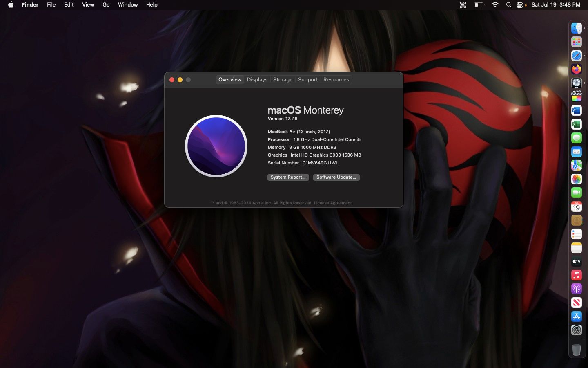The width and height of the screenshot is (588, 368).
Task: Minimize the About This Mac window
Action: coord(180,80)
